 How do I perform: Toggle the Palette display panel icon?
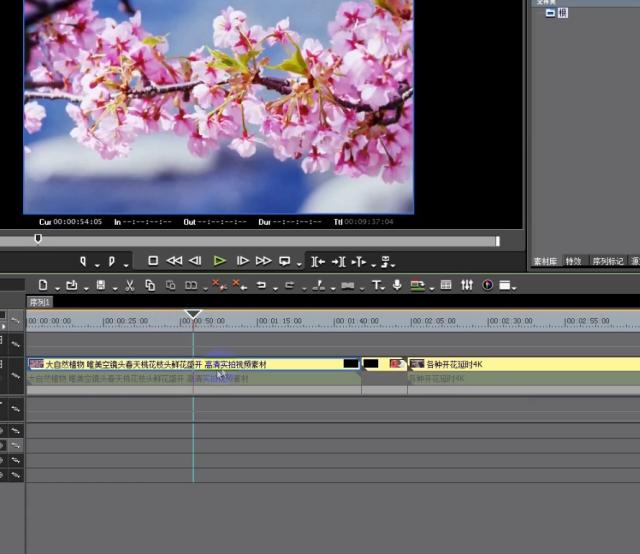point(505,285)
